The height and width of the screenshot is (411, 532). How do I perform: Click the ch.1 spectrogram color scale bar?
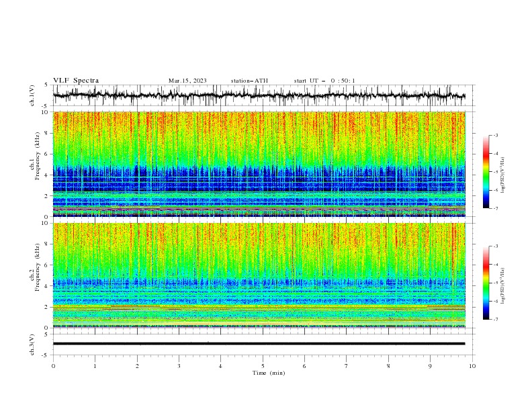[486, 172]
